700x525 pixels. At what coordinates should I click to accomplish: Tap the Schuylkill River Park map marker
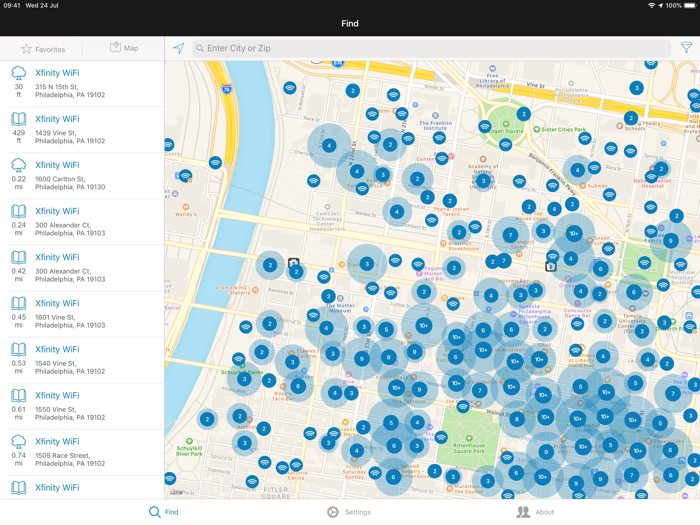[189, 441]
